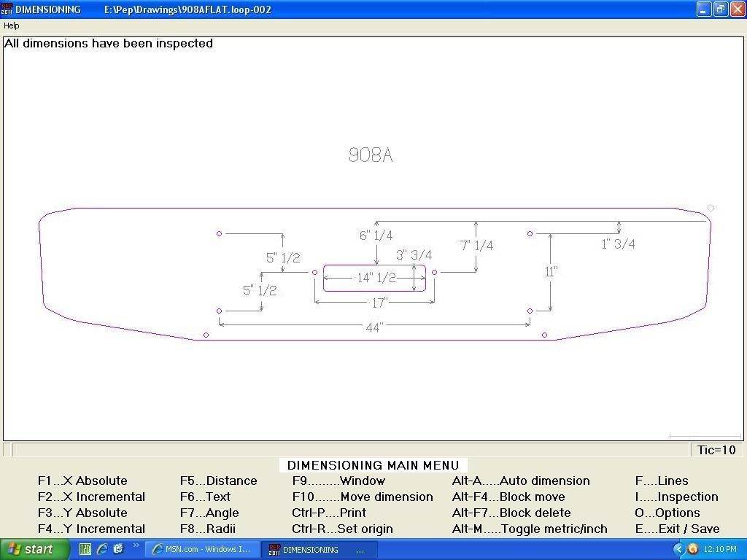Select the 7" 1/4 dimension label
The height and width of the screenshot is (560, 747).
coord(476,246)
